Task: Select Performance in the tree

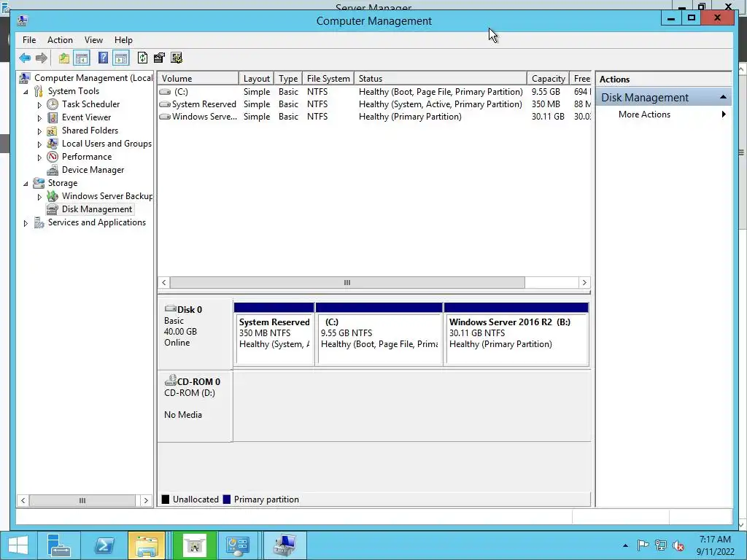Action: pyautogui.click(x=87, y=157)
